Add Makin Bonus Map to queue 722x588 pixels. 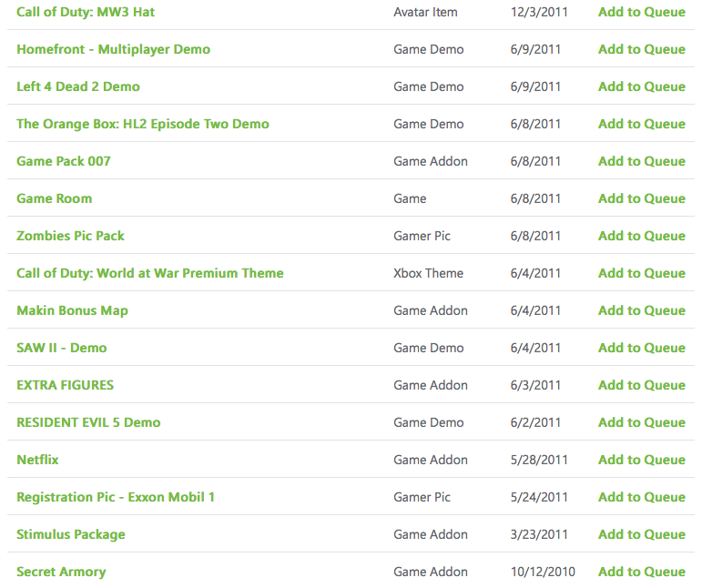(x=642, y=310)
